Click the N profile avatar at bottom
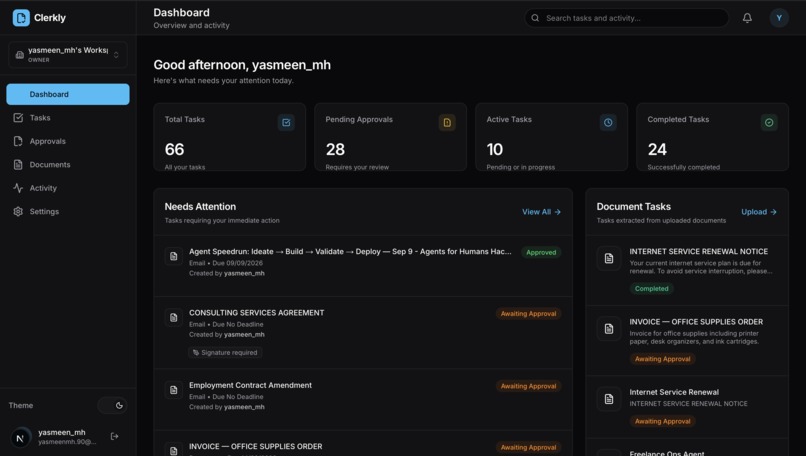Image resolution: width=806 pixels, height=456 pixels. 21,437
